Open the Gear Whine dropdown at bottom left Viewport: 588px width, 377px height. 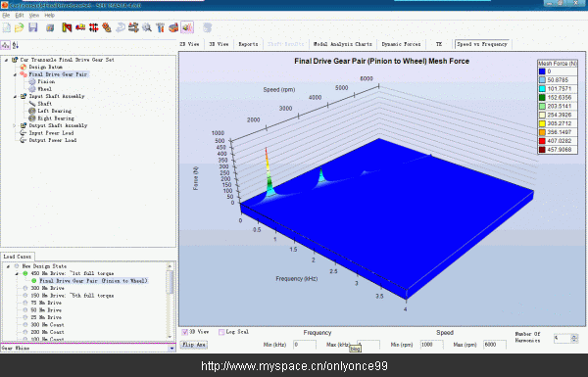coord(171,349)
